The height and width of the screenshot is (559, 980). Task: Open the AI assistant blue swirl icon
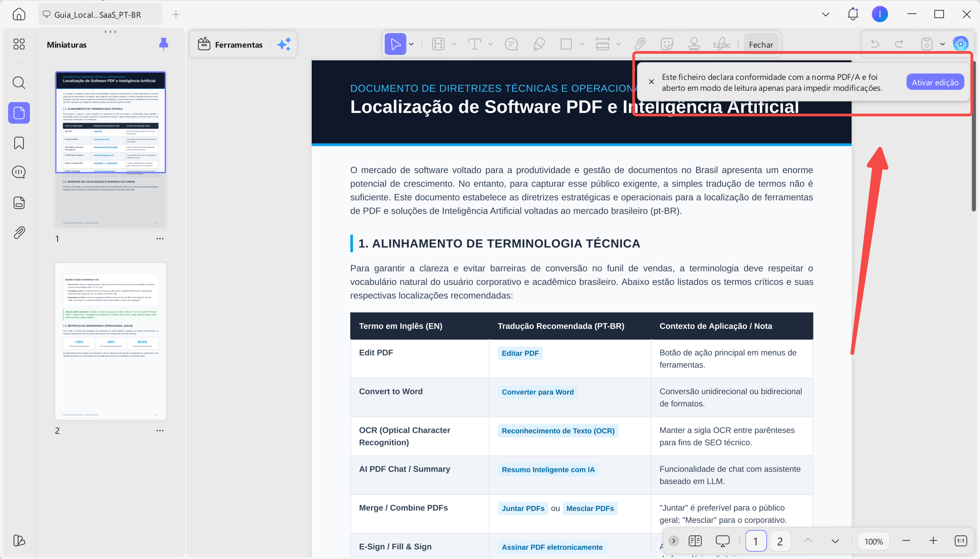[960, 44]
